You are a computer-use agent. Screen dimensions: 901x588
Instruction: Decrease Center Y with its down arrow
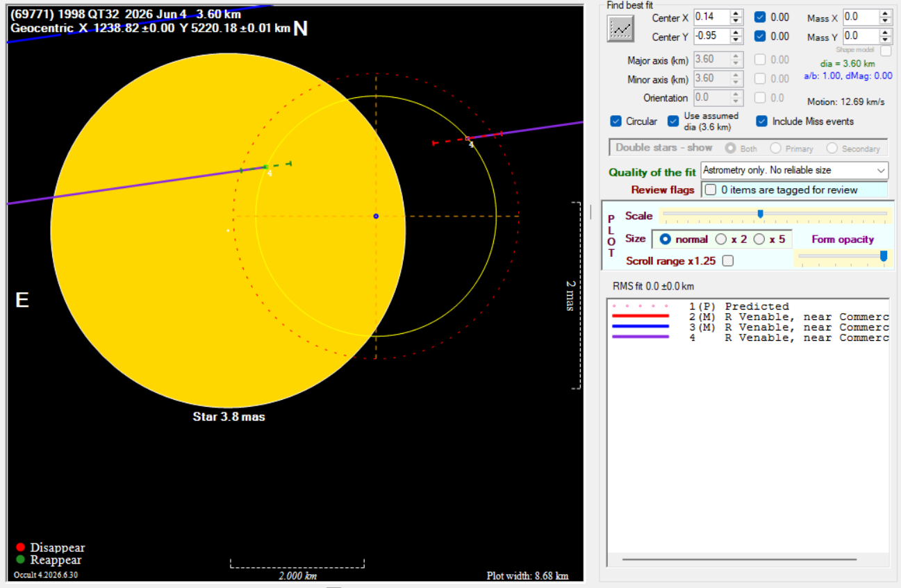[736, 40]
